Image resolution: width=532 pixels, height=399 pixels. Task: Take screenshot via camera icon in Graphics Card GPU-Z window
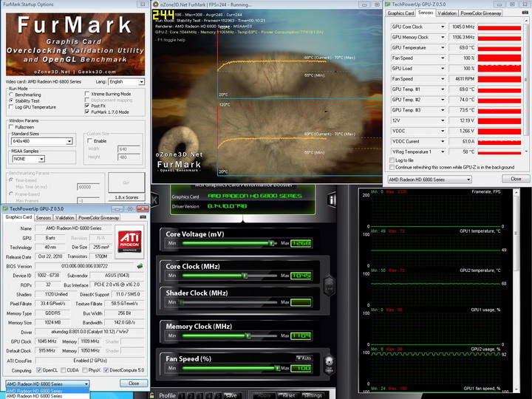(143, 217)
